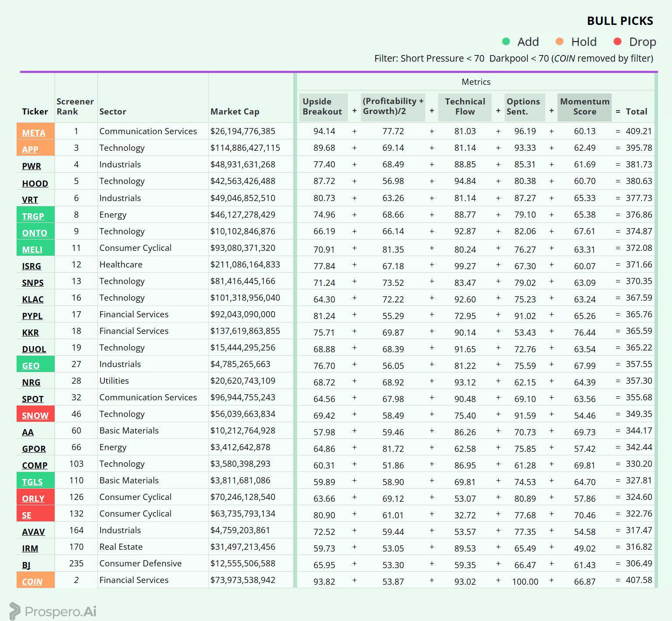The height and width of the screenshot is (621, 672).
Task: Open the VRT ticker link
Action: (30, 200)
